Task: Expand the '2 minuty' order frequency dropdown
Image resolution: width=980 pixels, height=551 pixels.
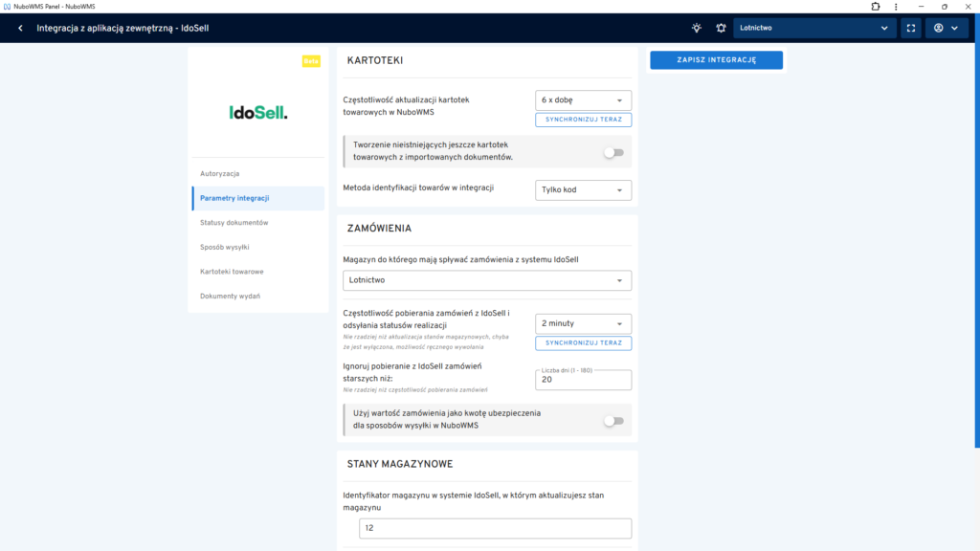Action: click(583, 323)
